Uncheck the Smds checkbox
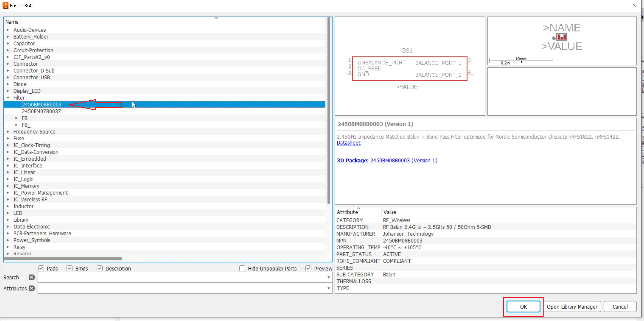 point(70,268)
